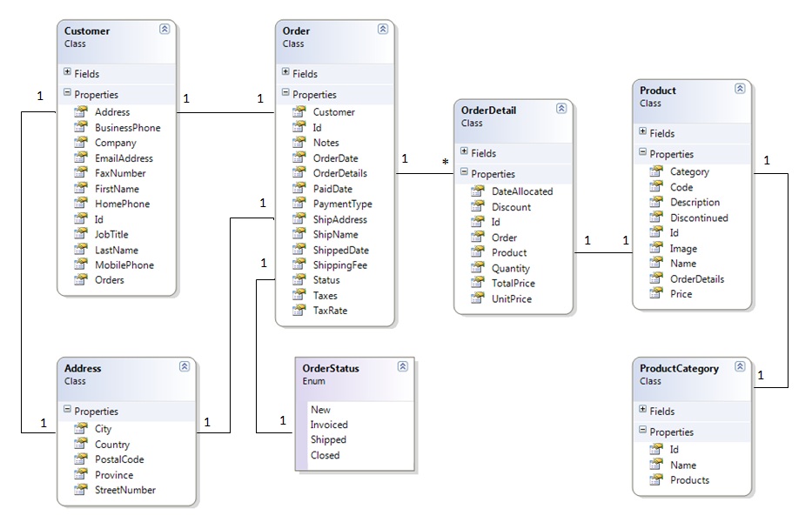The width and height of the screenshot is (812, 529).
Task: Expand the Fields section in Product
Action: tap(643, 132)
